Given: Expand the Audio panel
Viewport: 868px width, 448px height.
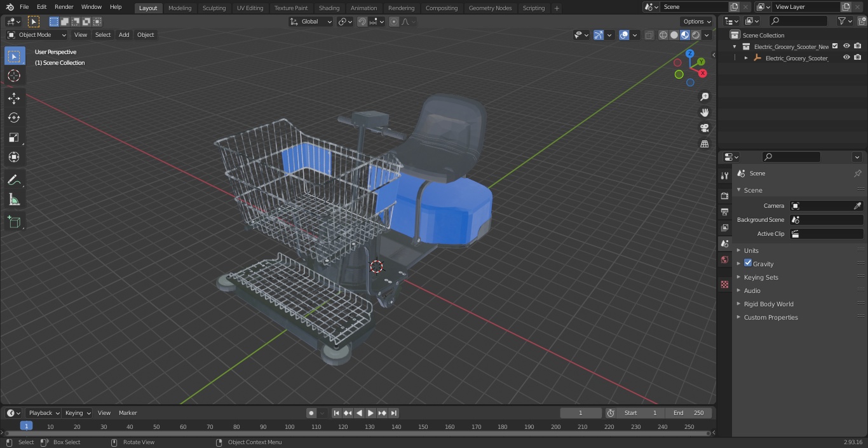Looking at the screenshot, I should (752, 290).
